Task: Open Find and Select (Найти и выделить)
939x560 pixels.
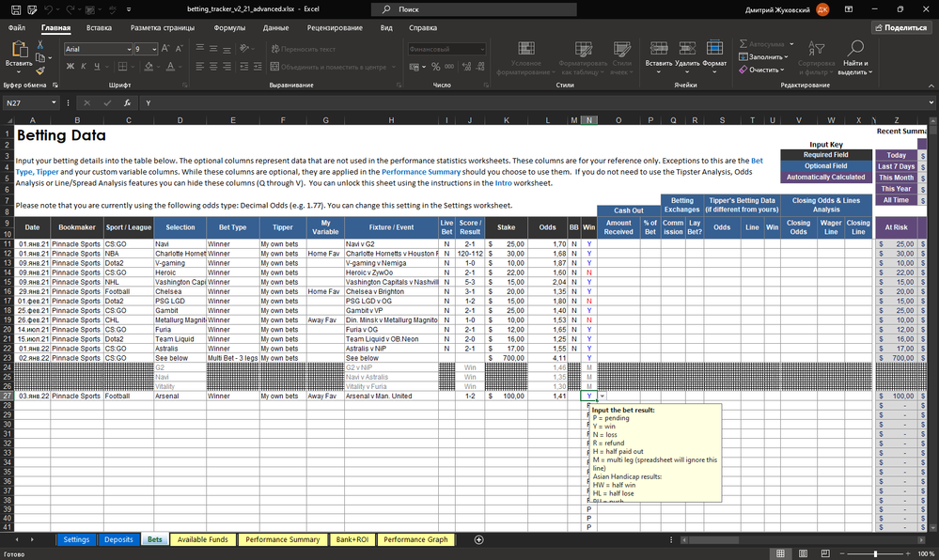Action: pos(854,56)
